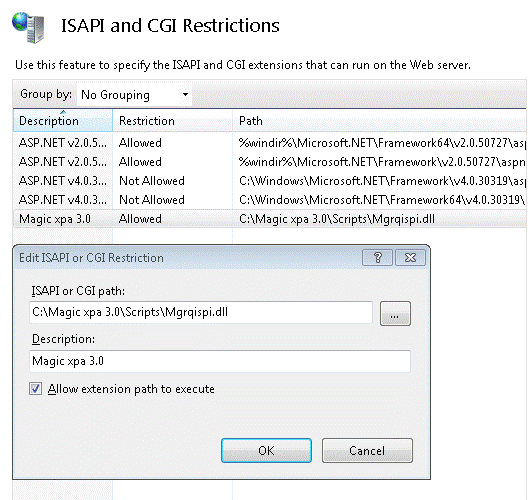
Task: Select the Magic xpa 3.0 row
Action: 270,219
